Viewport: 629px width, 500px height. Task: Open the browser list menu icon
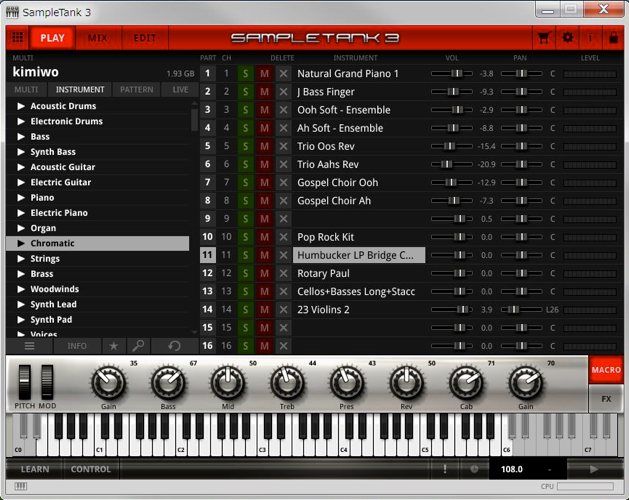click(29, 346)
